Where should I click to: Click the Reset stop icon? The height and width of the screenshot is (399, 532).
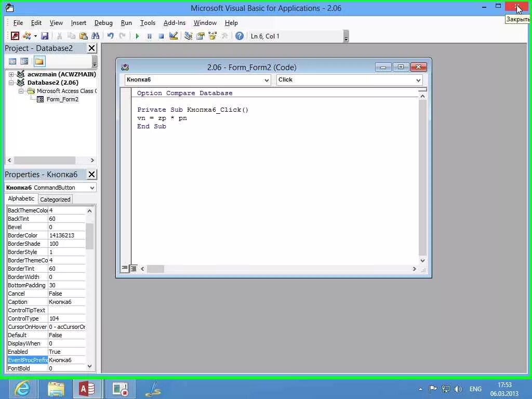click(162, 36)
